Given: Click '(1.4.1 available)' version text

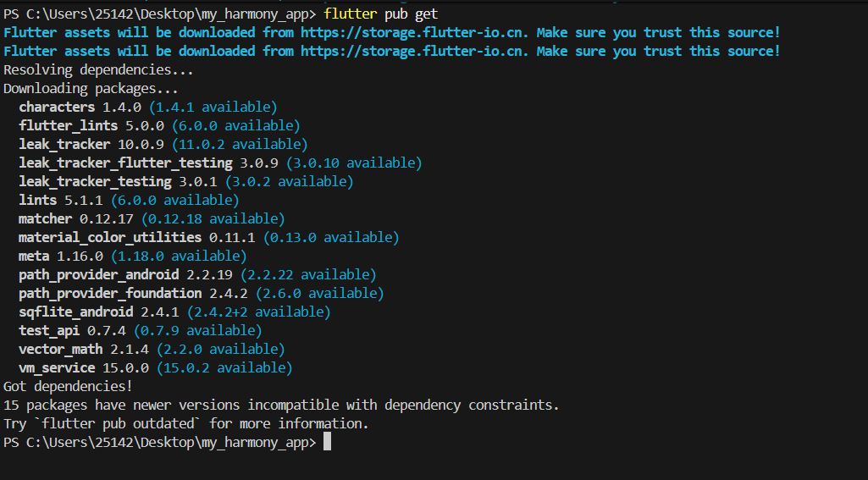Looking at the screenshot, I should [x=213, y=107].
